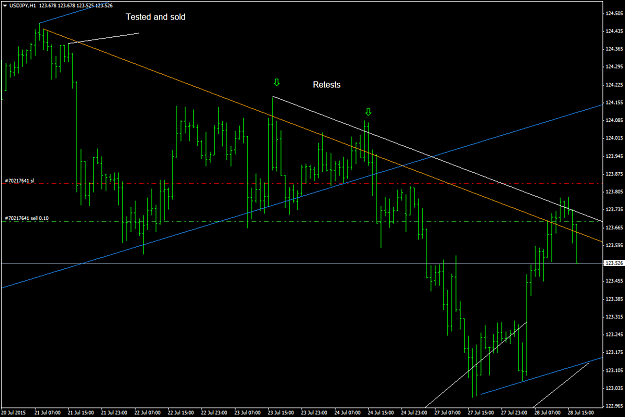Select the 'Retests' text label
Viewport: 625px width, 417px height.
326,85
